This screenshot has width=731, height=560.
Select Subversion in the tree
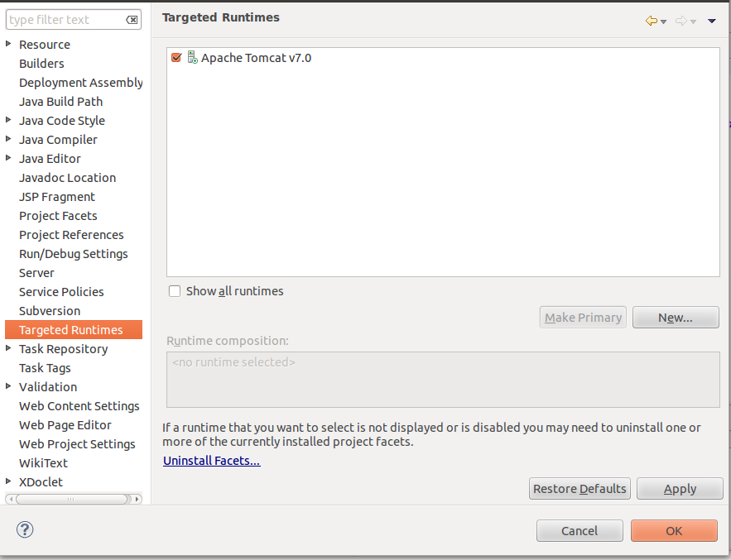coord(50,311)
